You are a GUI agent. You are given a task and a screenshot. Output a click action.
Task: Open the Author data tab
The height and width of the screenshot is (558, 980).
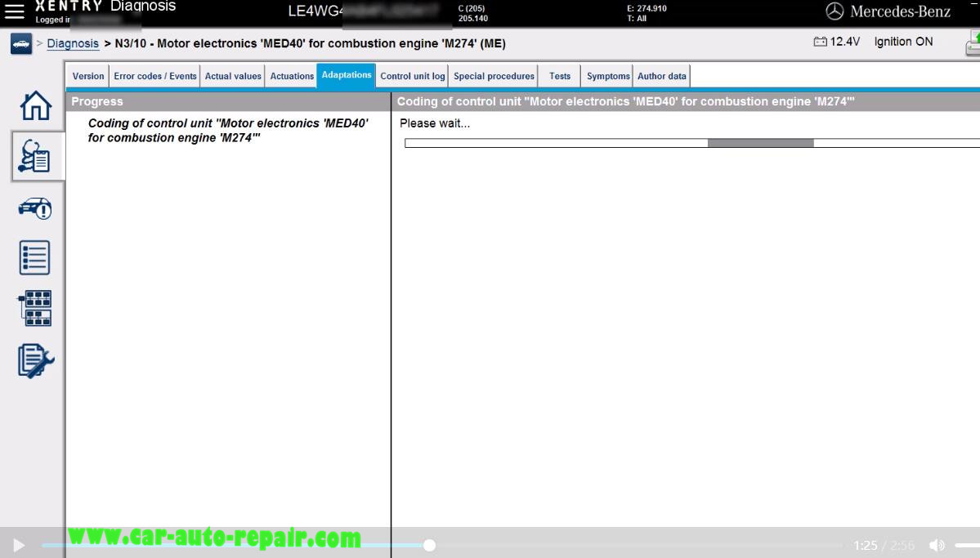coord(662,76)
